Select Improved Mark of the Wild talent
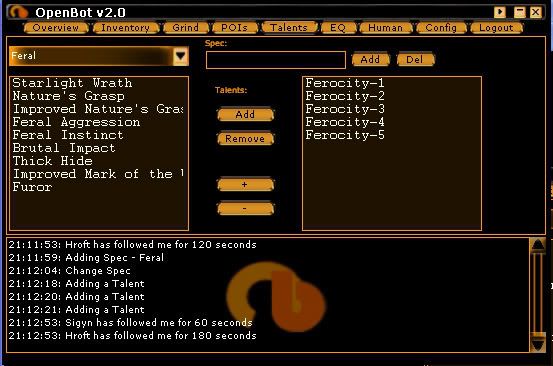The image size is (553, 366). tap(98, 174)
